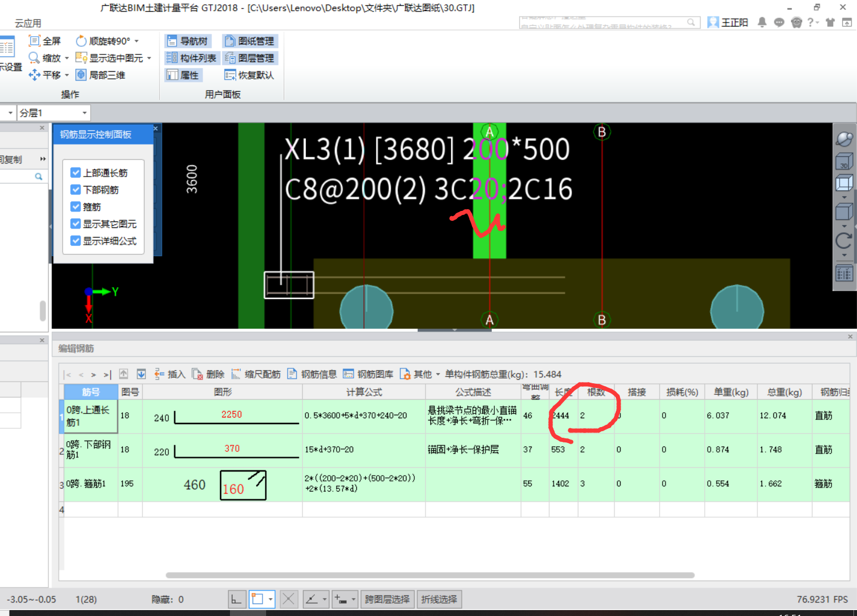Click the formula cell 15*d+370-20
Screen dimensions: 857x616
click(364, 450)
